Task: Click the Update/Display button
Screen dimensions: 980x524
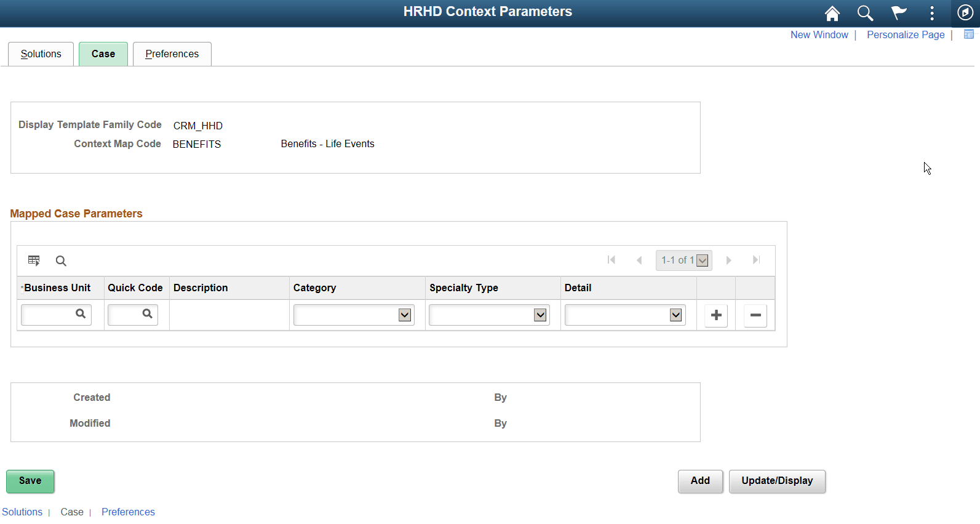Action: tap(777, 482)
